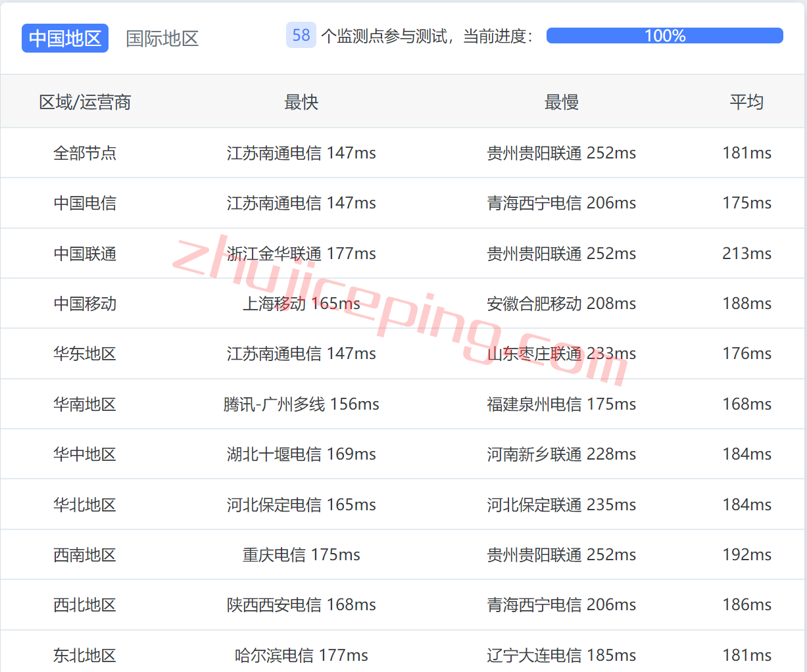Click the 186ms average value
The height and width of the screenshot is (672, 807).
746,605
